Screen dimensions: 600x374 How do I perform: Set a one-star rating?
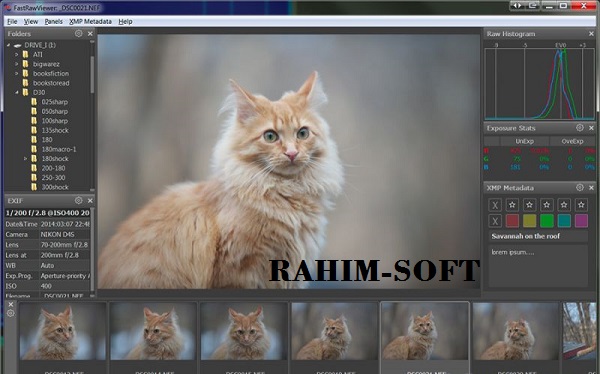[512, 205]
